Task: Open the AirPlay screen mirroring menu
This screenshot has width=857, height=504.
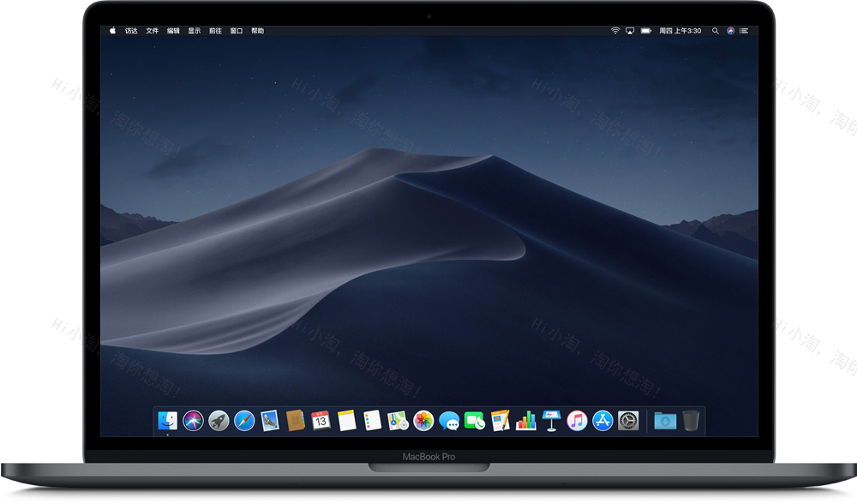Action: [x=629, y=30]
